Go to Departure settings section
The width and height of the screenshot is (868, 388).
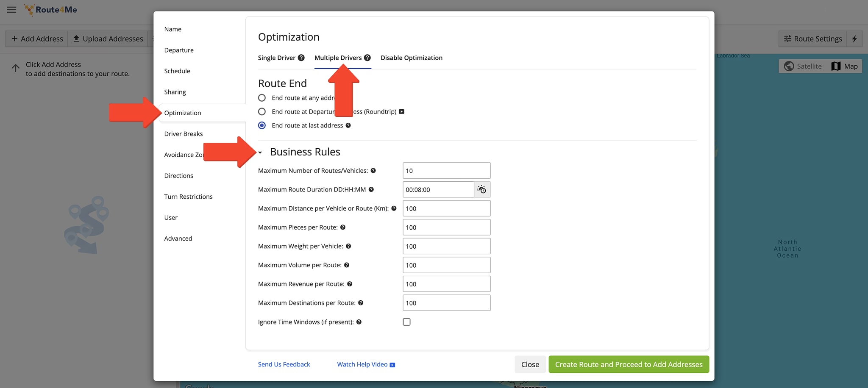179,50
